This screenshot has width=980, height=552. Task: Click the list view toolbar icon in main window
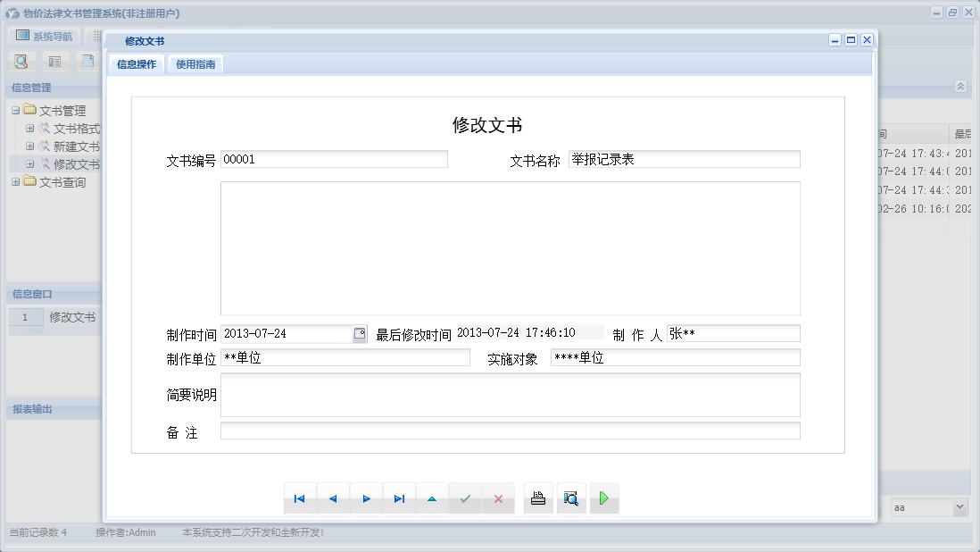(55, 62)
